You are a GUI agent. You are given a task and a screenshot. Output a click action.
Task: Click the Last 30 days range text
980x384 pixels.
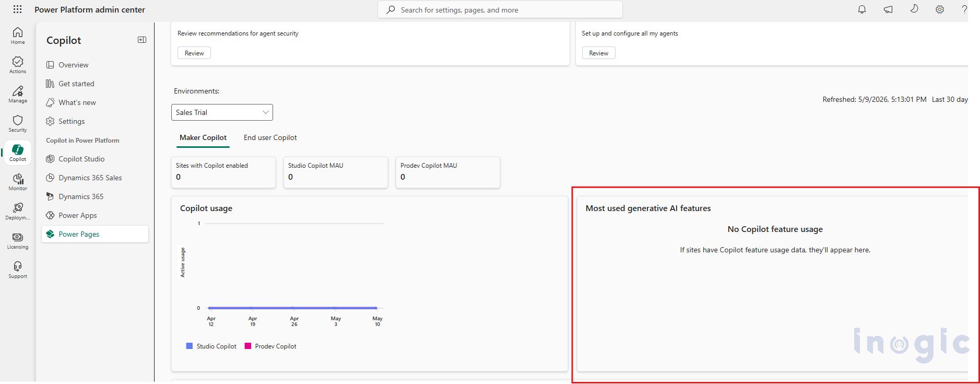tap(950, 99)
